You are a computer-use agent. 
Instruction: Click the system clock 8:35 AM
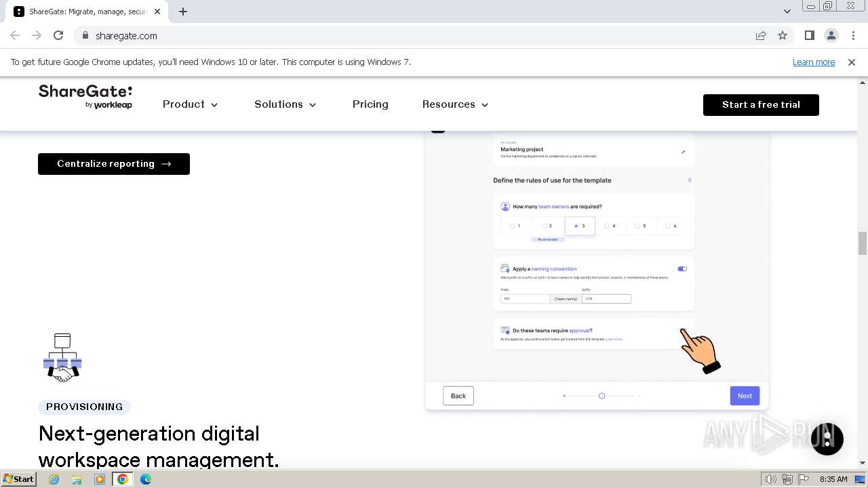click(833, 479)
